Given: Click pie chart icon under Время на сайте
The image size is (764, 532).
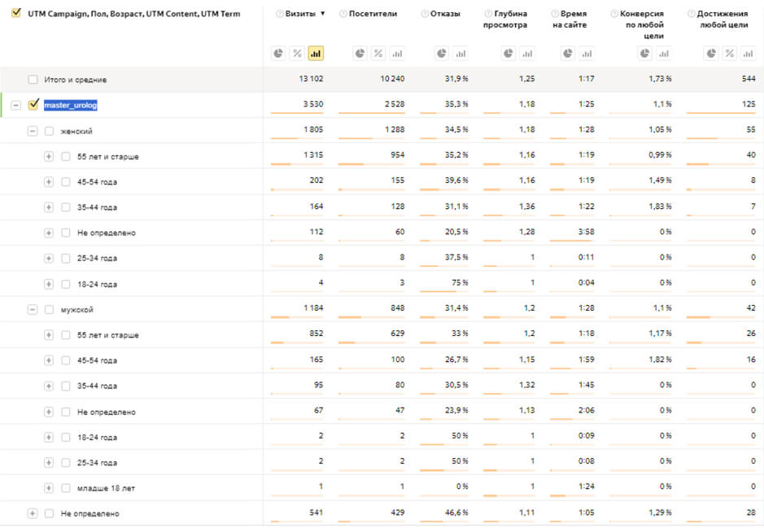Looking at the screenshot, I should pos(569,54).
